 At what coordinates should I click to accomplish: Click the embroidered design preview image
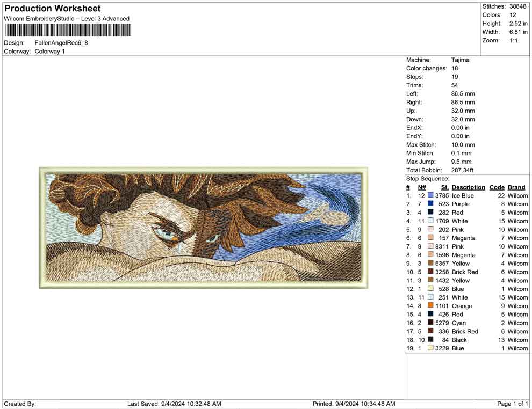tap(204, 228)
